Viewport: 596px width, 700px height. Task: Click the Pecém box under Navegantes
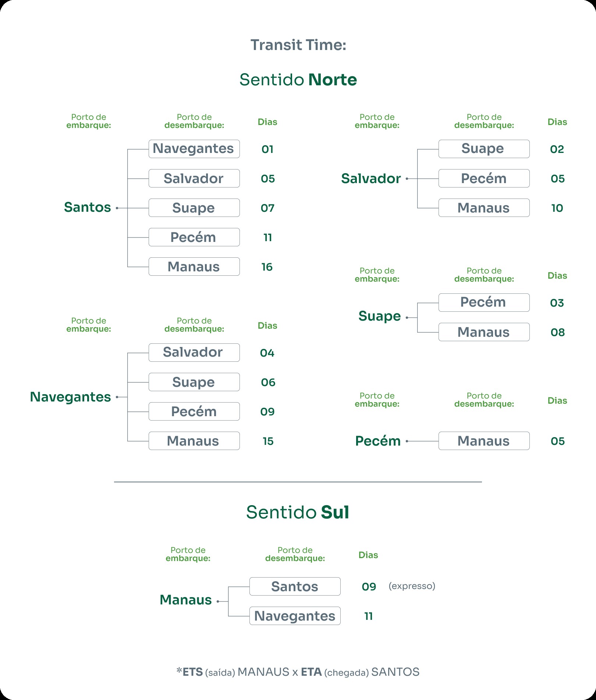(x=194, y=411)
